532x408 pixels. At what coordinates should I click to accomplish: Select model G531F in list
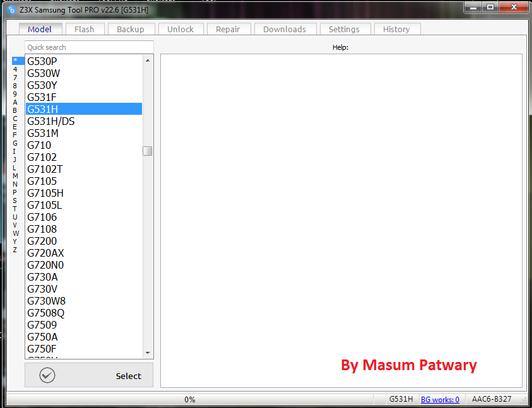[84, 97]
